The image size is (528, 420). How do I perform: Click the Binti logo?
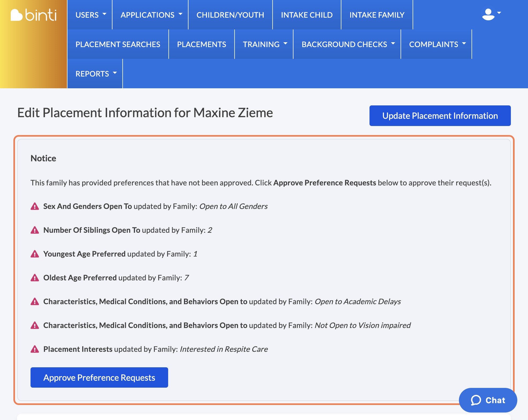click(x=33, y=15)
